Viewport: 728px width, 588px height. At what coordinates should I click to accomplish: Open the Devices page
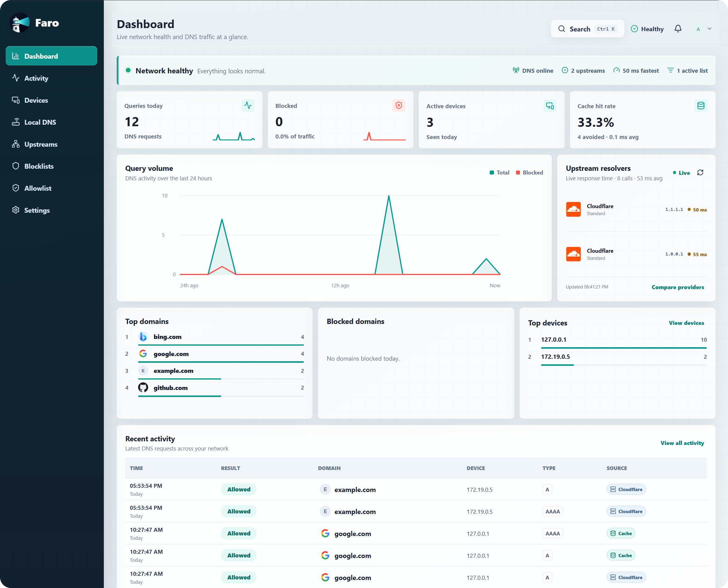pos(51,100)
